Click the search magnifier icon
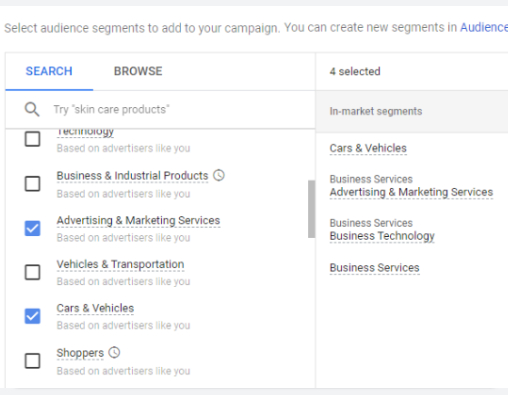Viewport: 508px width, 395px height. point(32,109)
